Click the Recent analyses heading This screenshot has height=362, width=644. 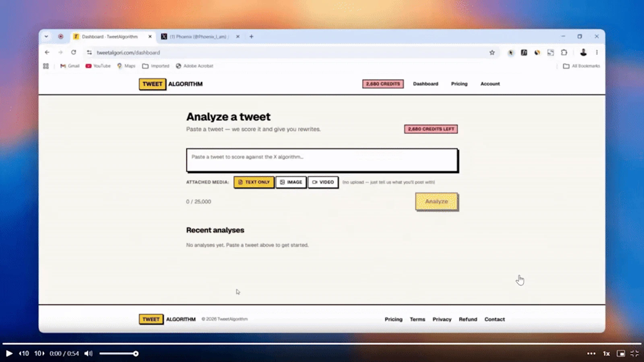click(x=215, y=230)
